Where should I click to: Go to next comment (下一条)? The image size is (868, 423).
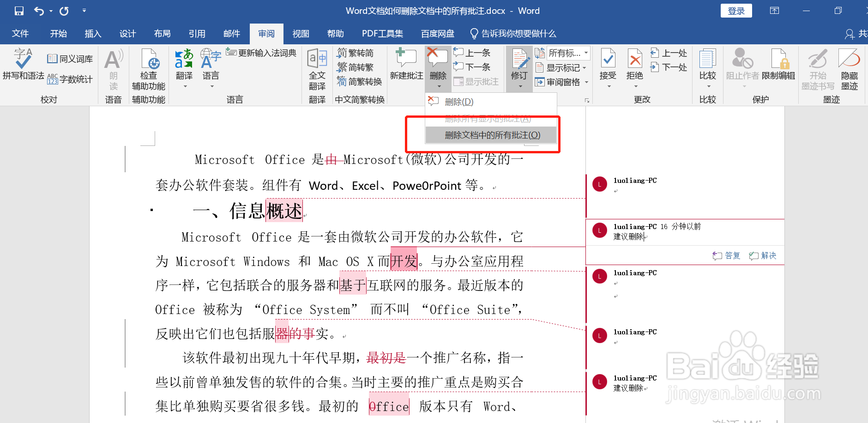click(472, 67)
